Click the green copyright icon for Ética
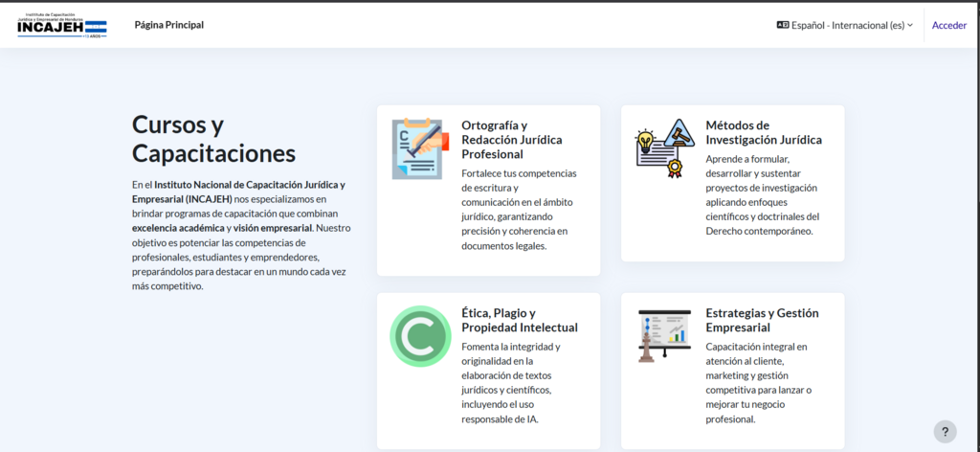This screenshot has width=980, height=452. tap(420, 336)
